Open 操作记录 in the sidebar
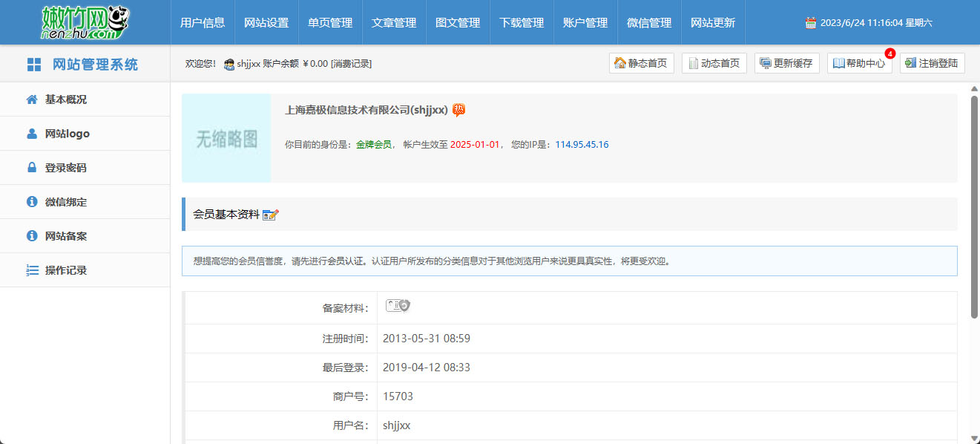 coord(65,270)
